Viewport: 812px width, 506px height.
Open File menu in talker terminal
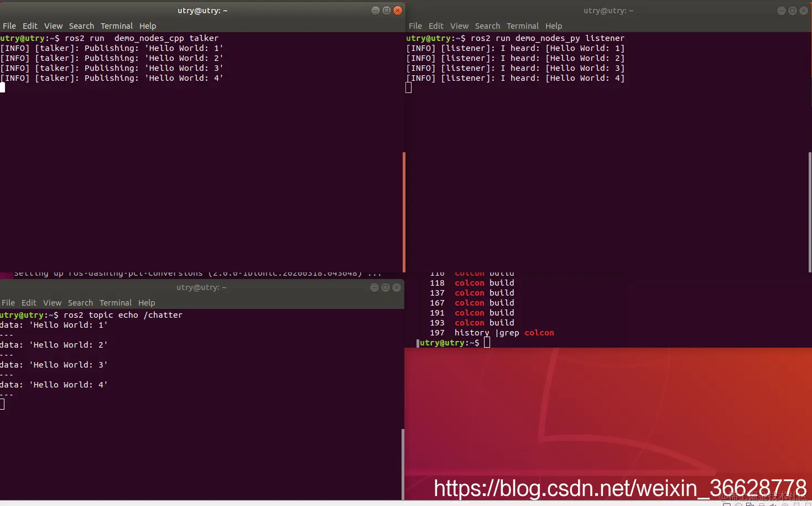[x=9, y=26]
